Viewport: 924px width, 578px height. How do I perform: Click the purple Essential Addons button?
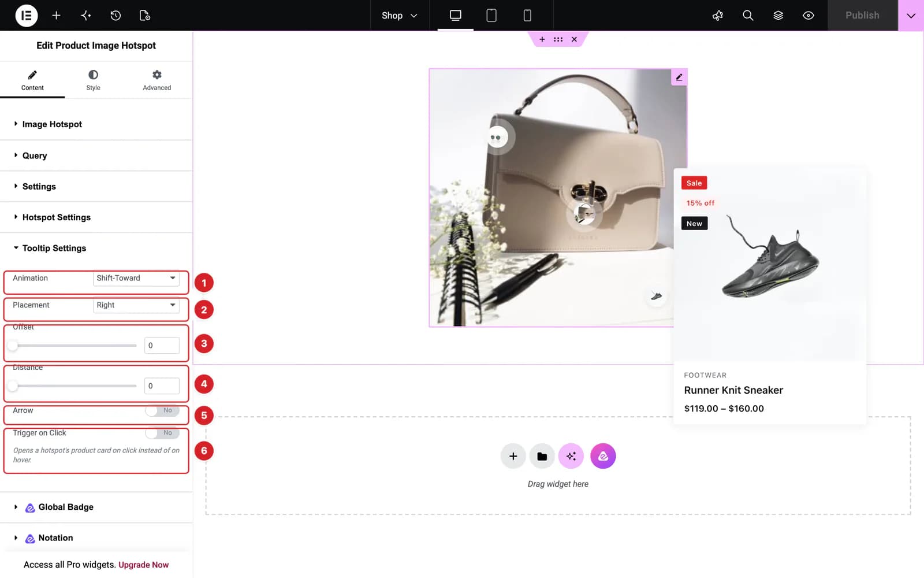click(603, 456)
